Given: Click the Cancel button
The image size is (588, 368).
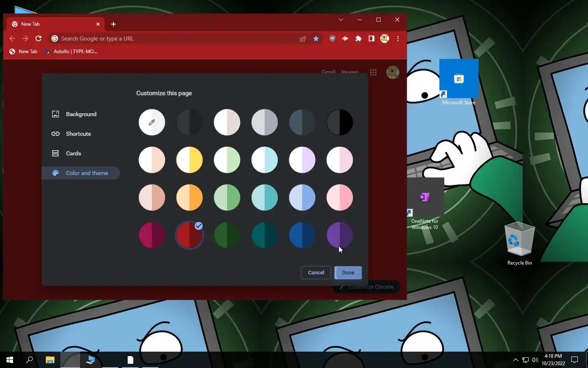Looking at the screenshot, I should (x=316, y=273).
